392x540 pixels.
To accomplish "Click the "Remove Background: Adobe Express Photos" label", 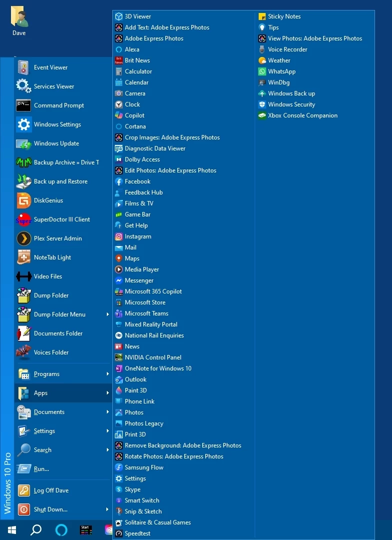I will [x=183, y=445].
